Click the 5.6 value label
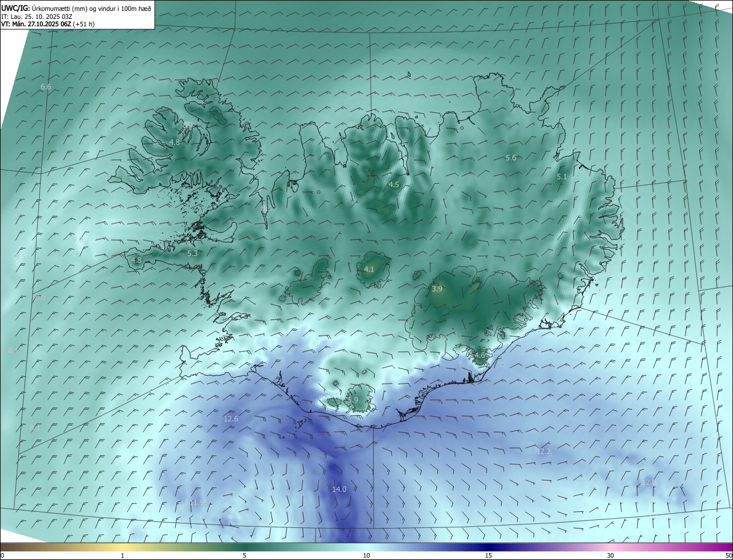 pos(511,157)
